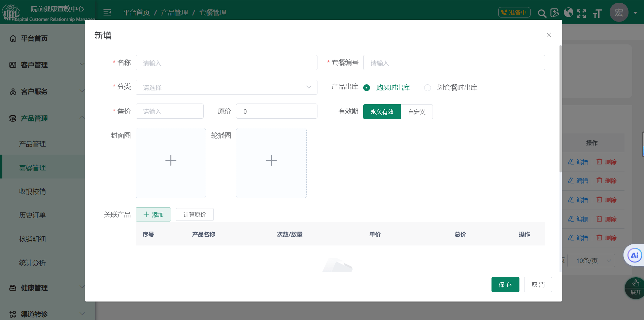
Task: Open the hamburger menu beside the breadcrumb
Action: click(x=107, y=12)
